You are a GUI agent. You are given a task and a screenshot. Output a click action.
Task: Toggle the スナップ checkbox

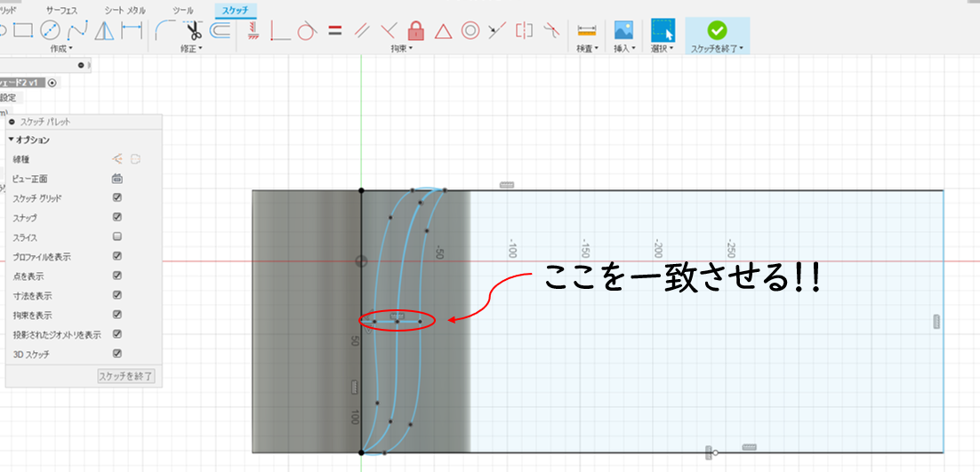[116, 217]
